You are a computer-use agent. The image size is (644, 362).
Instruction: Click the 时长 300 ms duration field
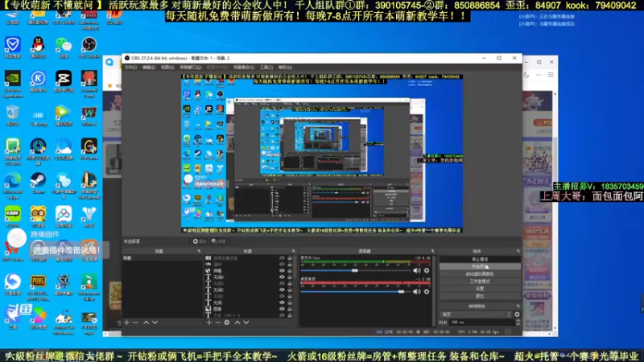click(482, 323)
